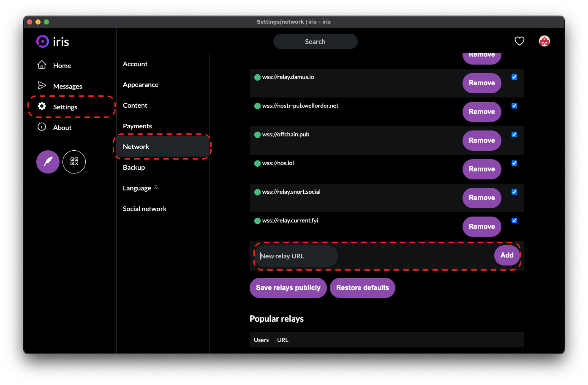
Task: Open the Language settings section
Action: [x=137, y=188]
